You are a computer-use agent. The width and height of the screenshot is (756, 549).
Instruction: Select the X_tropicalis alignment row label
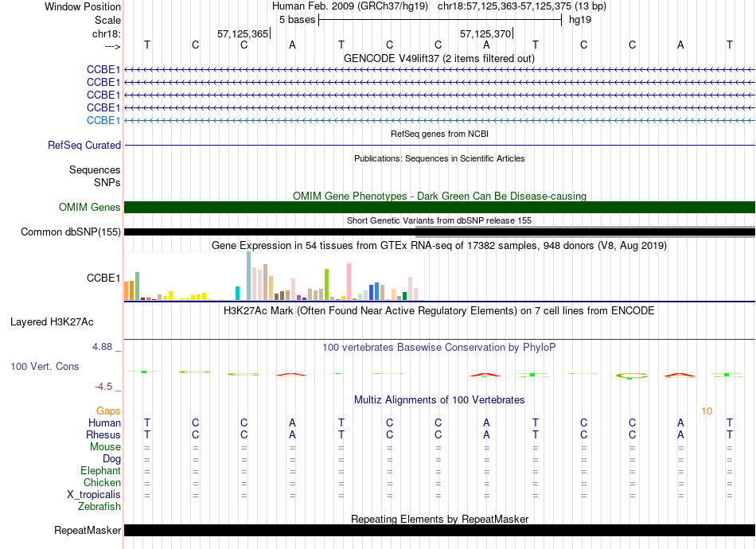94,495
